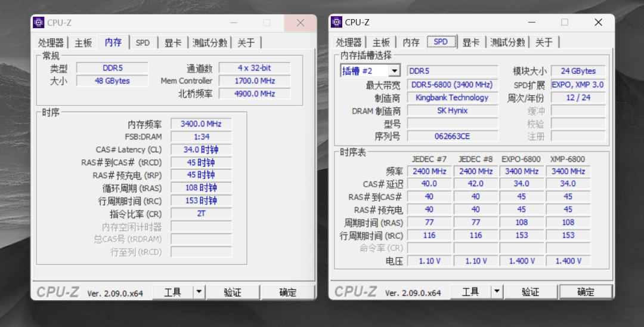This screenshot has height=327, width=644.
Task: Click SK Hynix DRAM manufacturer field
Action: (452, 110)
